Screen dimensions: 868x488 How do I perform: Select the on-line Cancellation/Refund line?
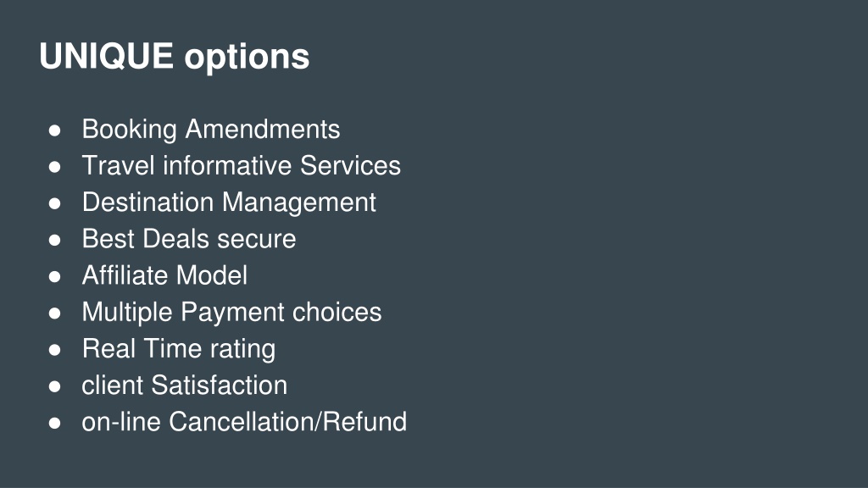pyautogui.click(x=244, y=422)
